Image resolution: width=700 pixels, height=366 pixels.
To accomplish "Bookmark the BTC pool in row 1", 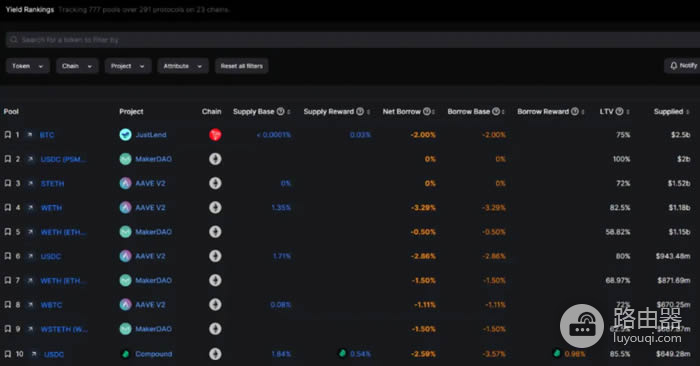I will (x=8, y=135).
